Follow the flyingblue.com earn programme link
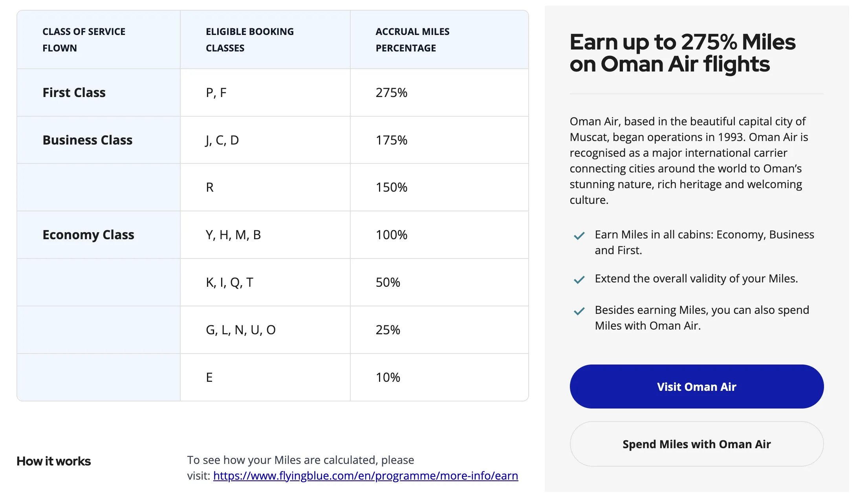This screenshot has height=502, width=868. pos(365,476)
